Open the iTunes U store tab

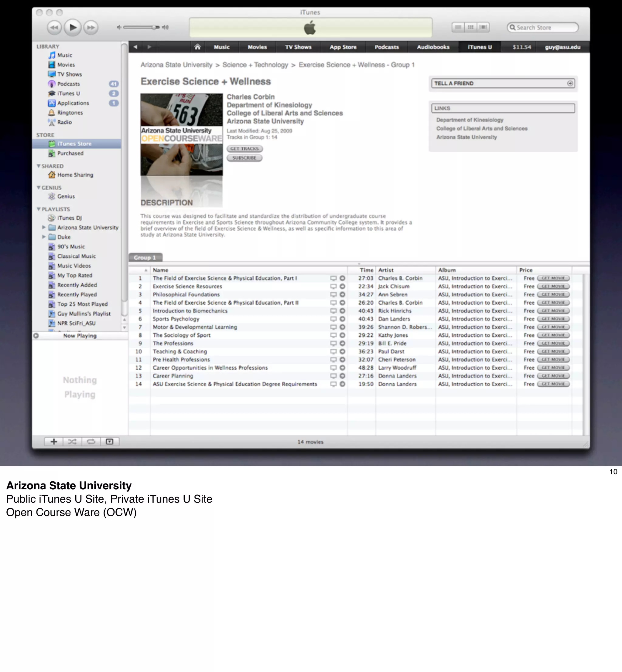click(x=480, y=47)
